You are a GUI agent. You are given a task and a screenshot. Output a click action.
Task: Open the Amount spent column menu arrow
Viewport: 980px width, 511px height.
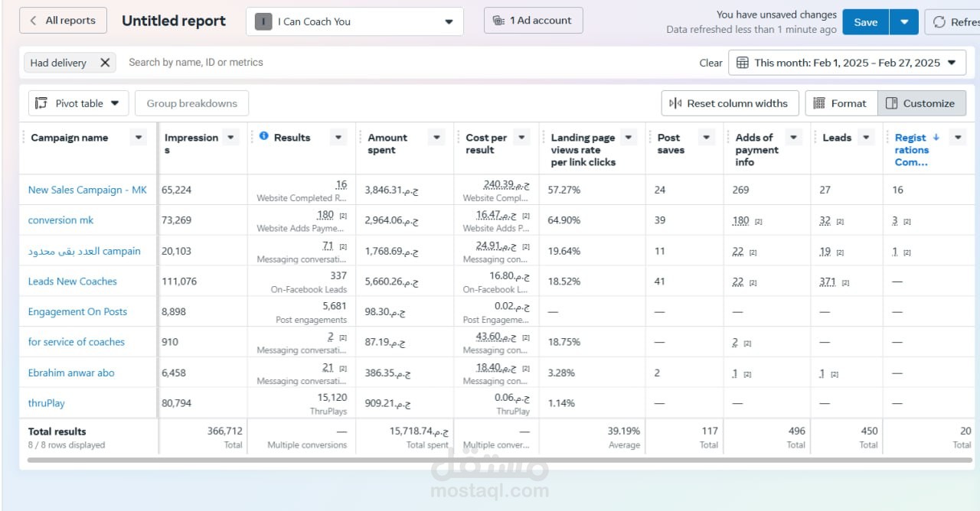[x=436, y=138]
